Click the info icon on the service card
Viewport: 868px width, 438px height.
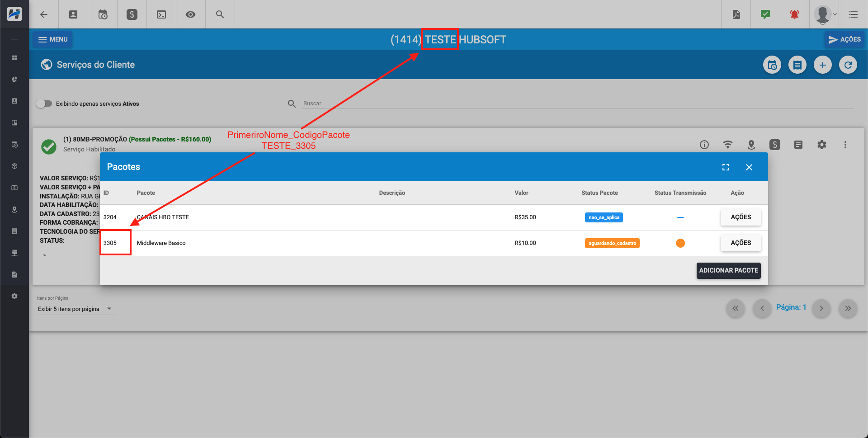[704, 145]
